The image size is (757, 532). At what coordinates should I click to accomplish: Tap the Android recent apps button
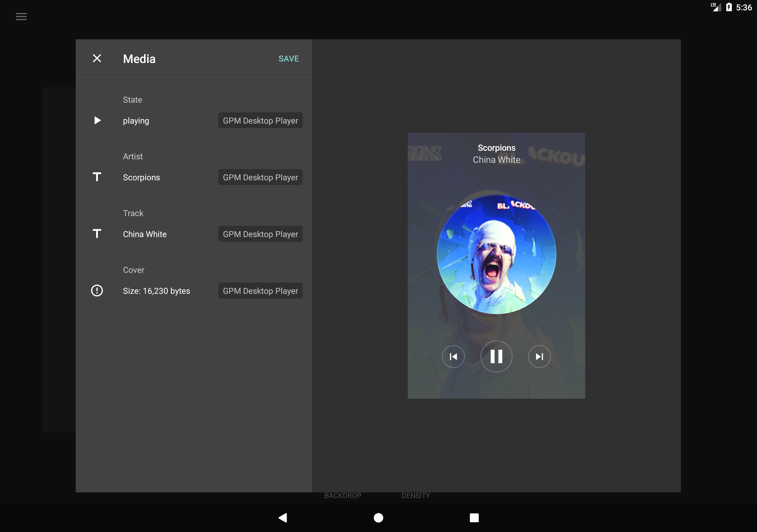[474, 518]
